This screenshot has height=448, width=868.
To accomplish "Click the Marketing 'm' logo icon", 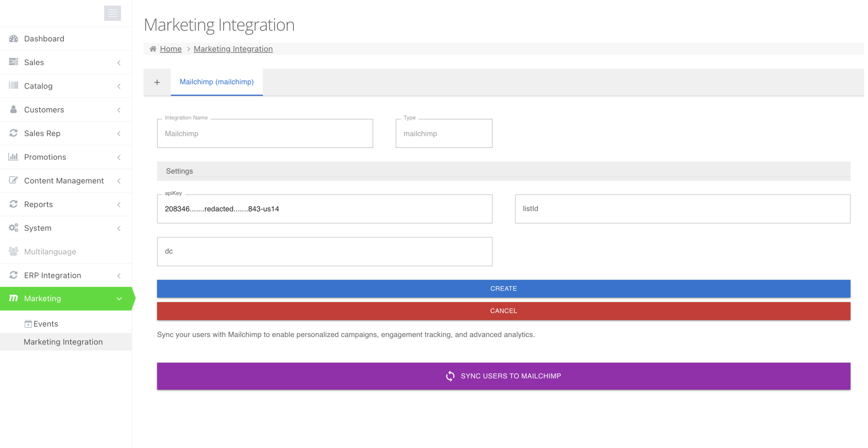I will pyautogui.click(x=13, y=298).
